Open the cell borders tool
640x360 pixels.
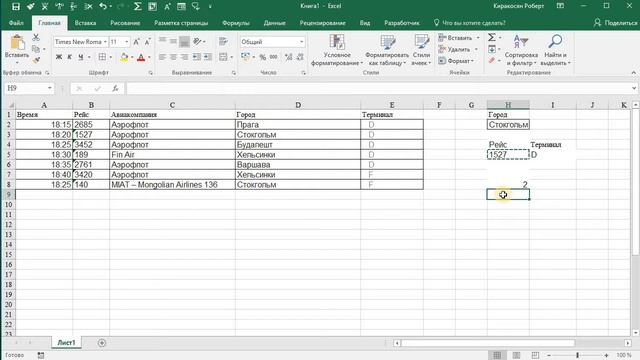tap(102, 57)
